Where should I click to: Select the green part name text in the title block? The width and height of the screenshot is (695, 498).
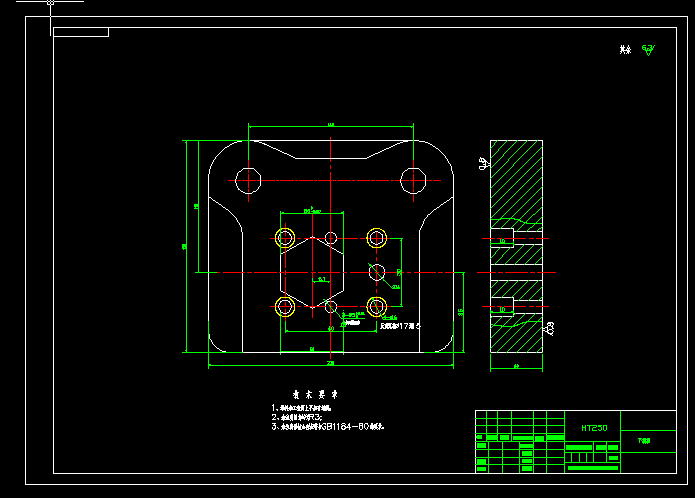[644, 441]
